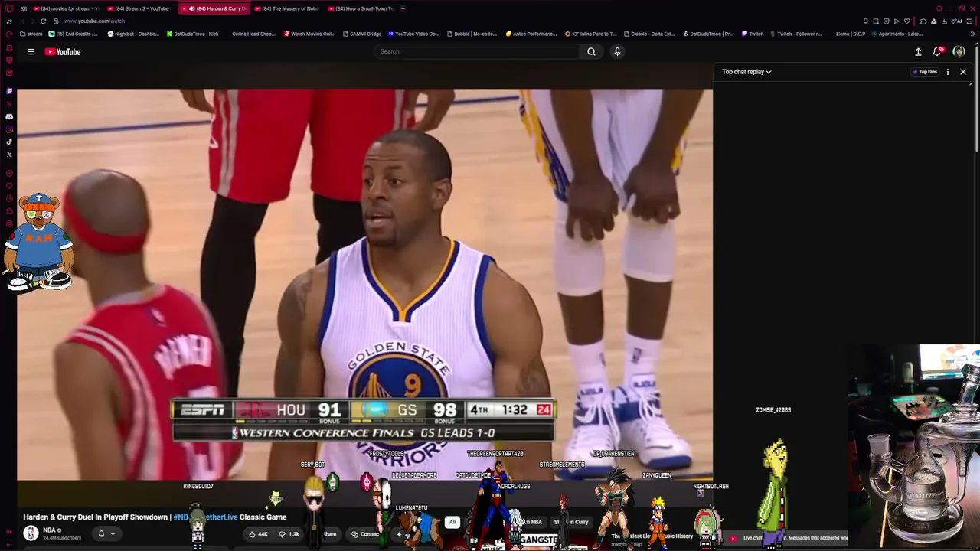This screenshot has width=980, height=551.
Task: Click the YouTube search magnifier button
Action: click(x=591, y=51)
